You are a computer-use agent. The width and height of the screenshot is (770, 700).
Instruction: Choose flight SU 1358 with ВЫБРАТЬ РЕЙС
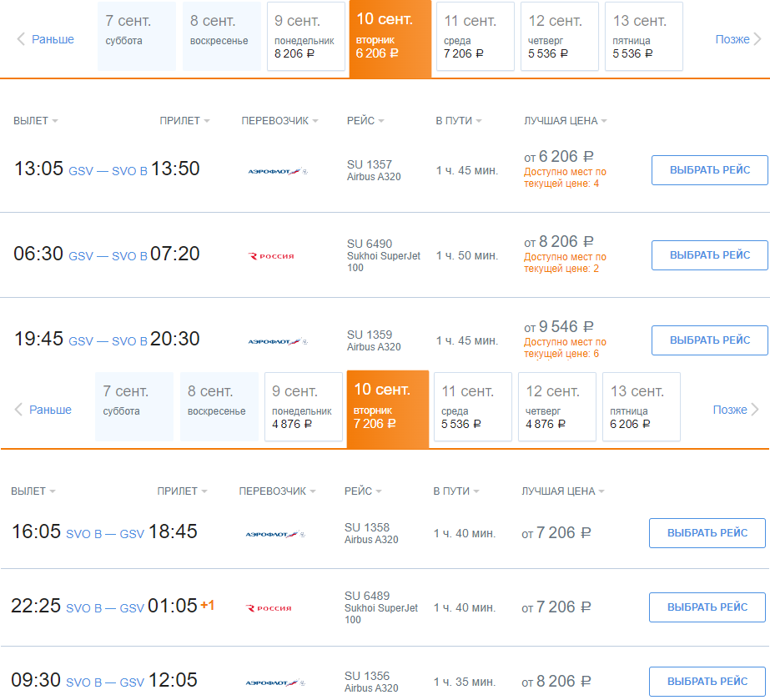707,533
